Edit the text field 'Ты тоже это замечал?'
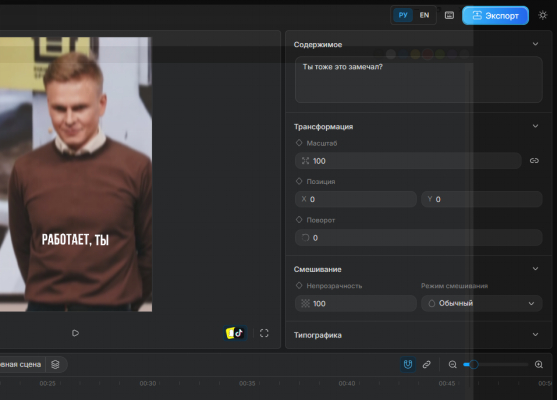 pos(418,80)
